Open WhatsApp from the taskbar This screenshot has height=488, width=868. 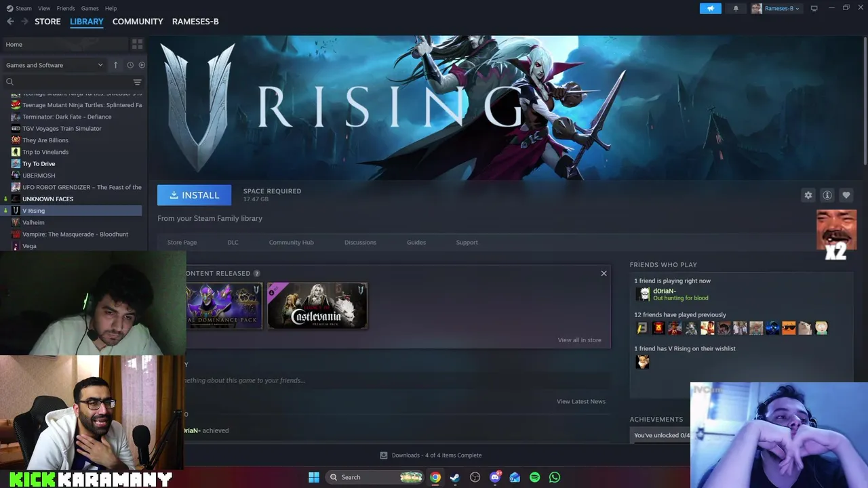[x=555, y=477]
